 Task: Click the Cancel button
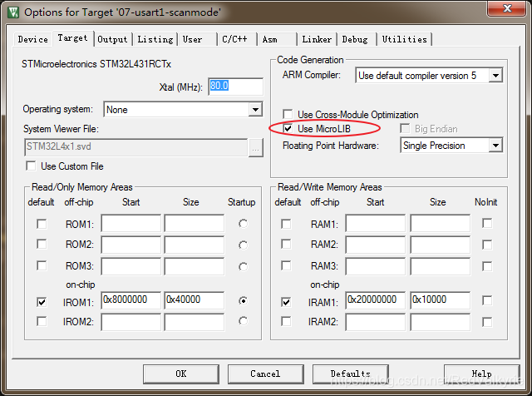click(x=265, y=374)
